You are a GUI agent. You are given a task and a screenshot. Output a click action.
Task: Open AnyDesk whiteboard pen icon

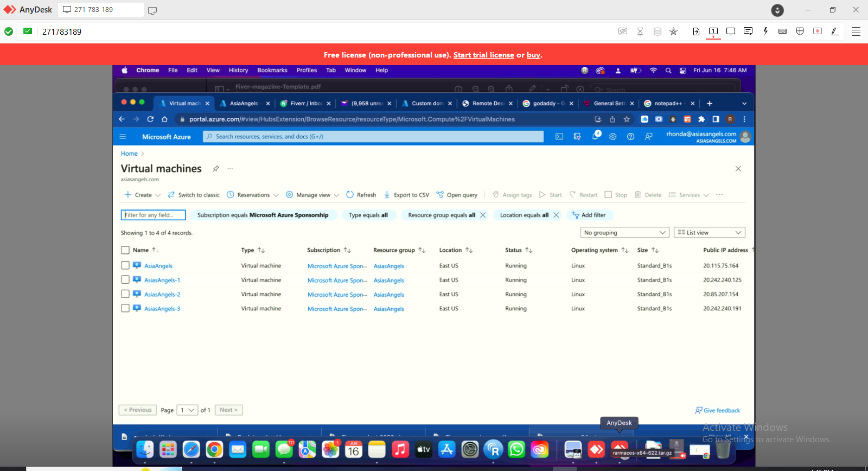click(x=835, y=31)
